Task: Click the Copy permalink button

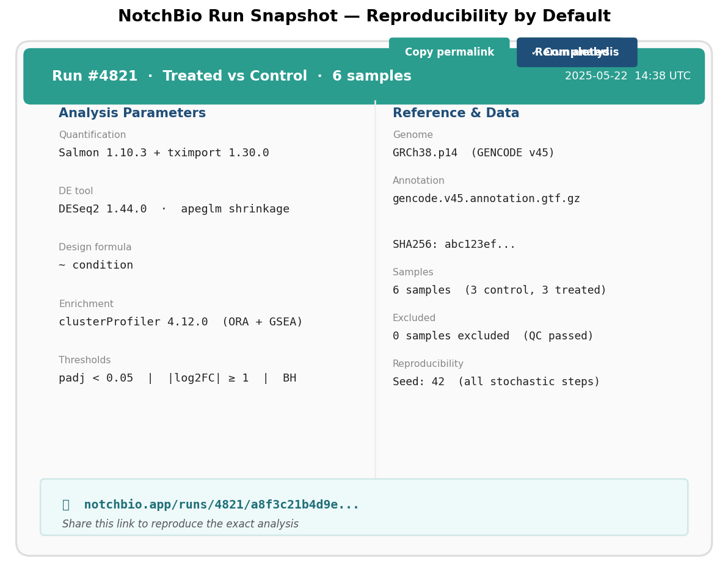Action: pos(449,52)
